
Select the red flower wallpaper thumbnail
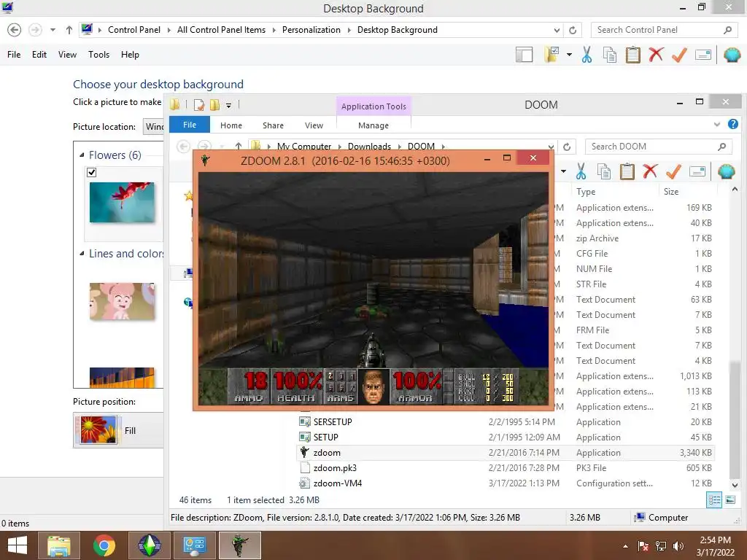122,203
